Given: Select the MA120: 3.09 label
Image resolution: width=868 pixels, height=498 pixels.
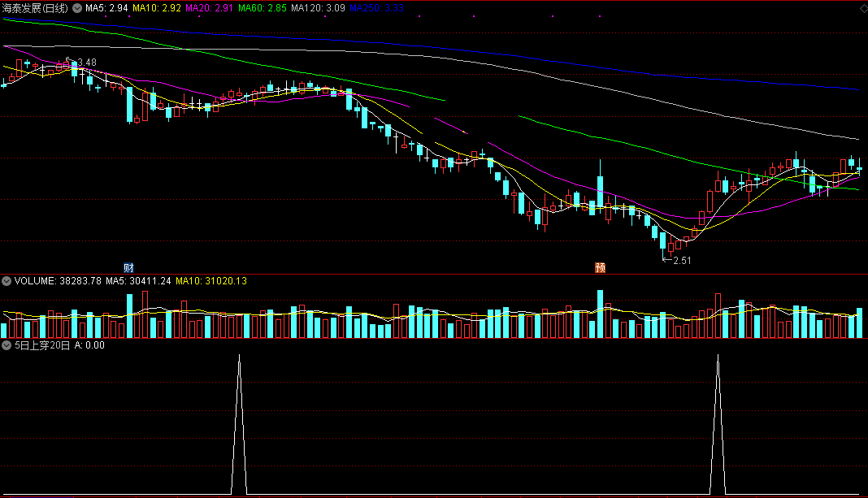Looking at the screenshot, I should point(318,8).
